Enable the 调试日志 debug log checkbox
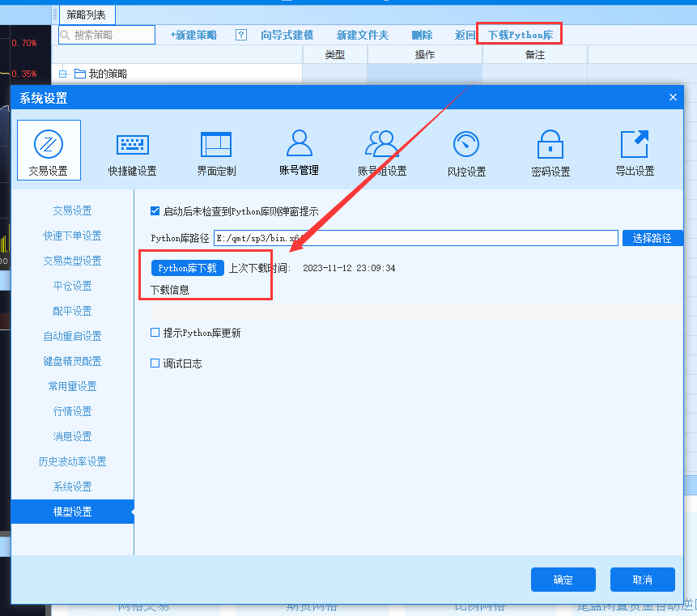Screen dimensions: 697x616 tap(155, 361)
